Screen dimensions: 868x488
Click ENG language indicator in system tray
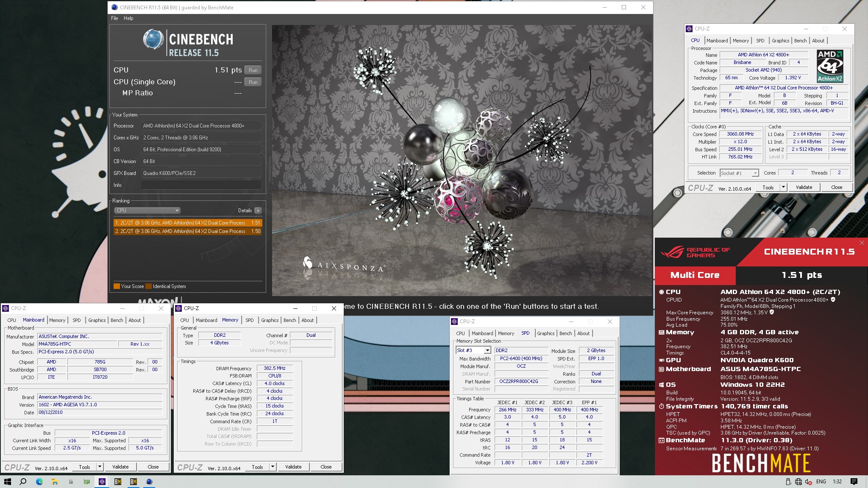pos(821,482)
